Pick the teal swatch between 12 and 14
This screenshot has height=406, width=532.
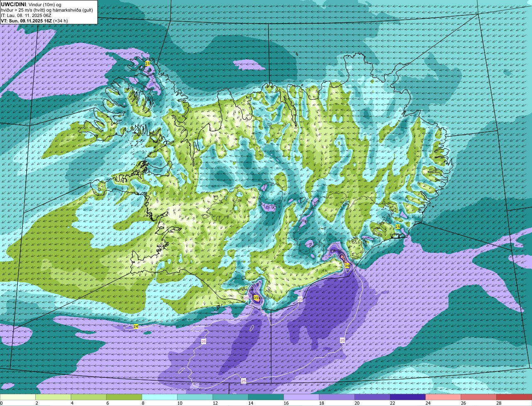coord(231,397)
